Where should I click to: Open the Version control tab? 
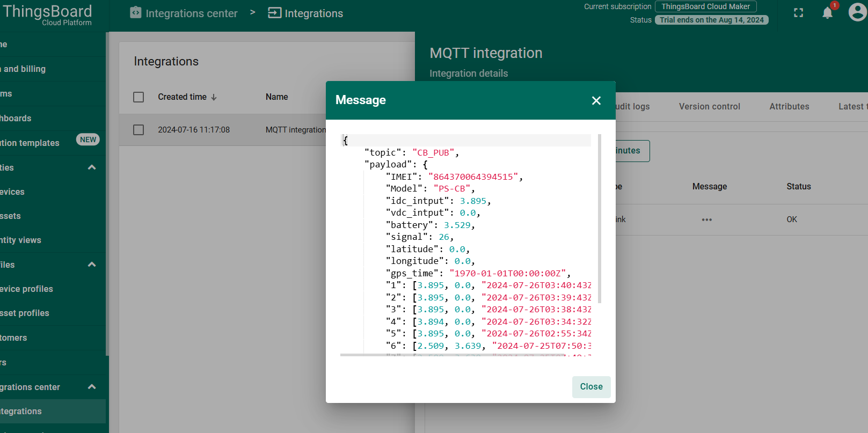pyautogui.click(x=709, y=107)
